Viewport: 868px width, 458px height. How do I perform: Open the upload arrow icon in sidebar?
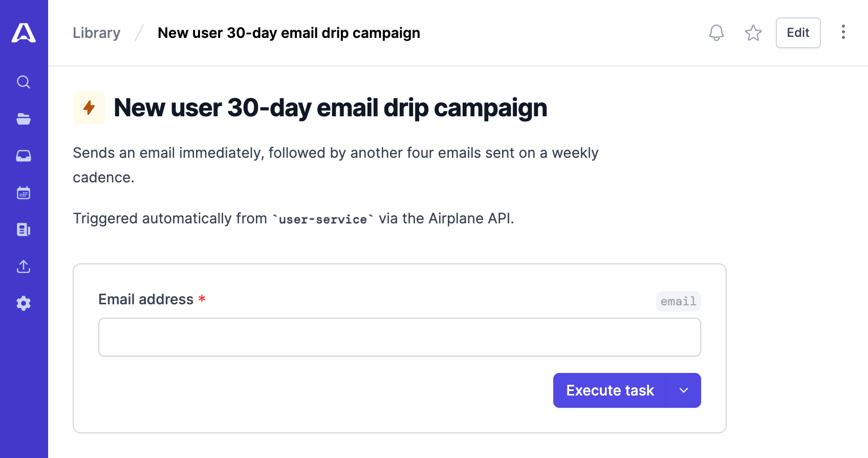point(24,266)
